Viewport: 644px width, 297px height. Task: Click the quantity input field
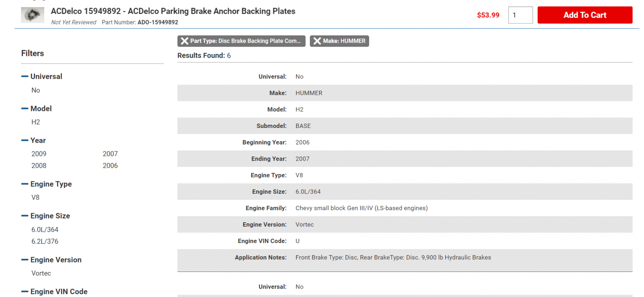point(520,15)
